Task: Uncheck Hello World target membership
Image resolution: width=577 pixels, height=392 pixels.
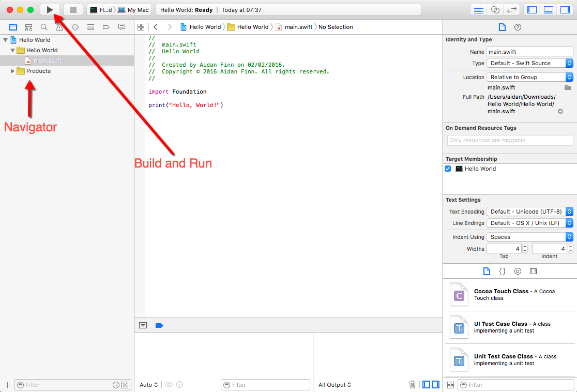Action: (x=448, y=169)
